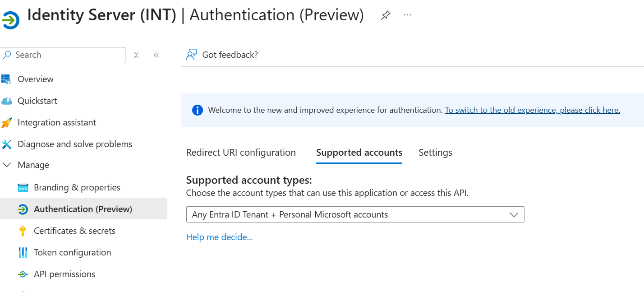644x292 pixels.
Task: Focus the sidebar Search input field
Action: (63, 55)
